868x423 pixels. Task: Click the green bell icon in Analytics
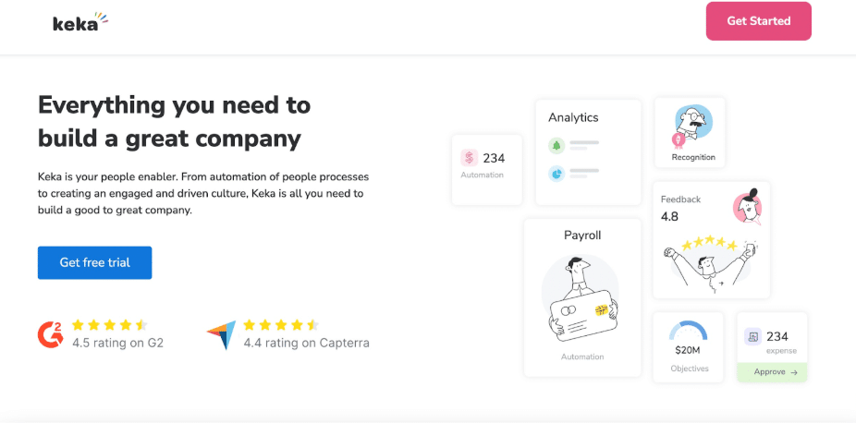[x=556, y=145]
